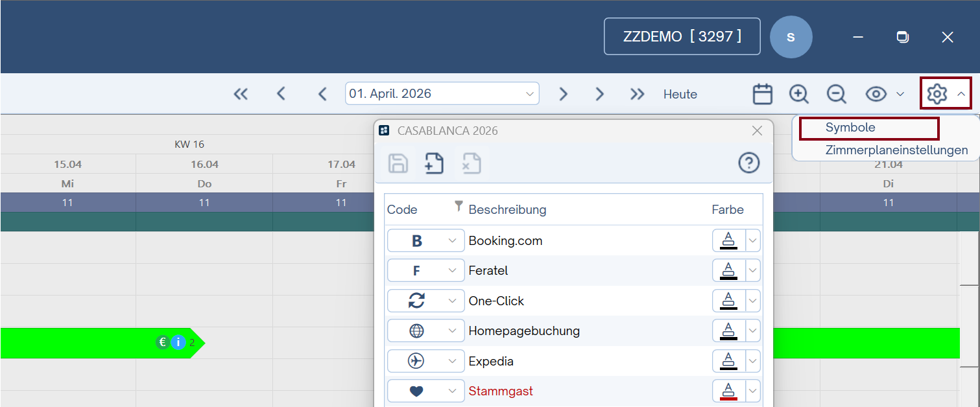The image size is (980, 407).
Task: Open code dropdown for Booking.com
Action: tap(452, 241)
